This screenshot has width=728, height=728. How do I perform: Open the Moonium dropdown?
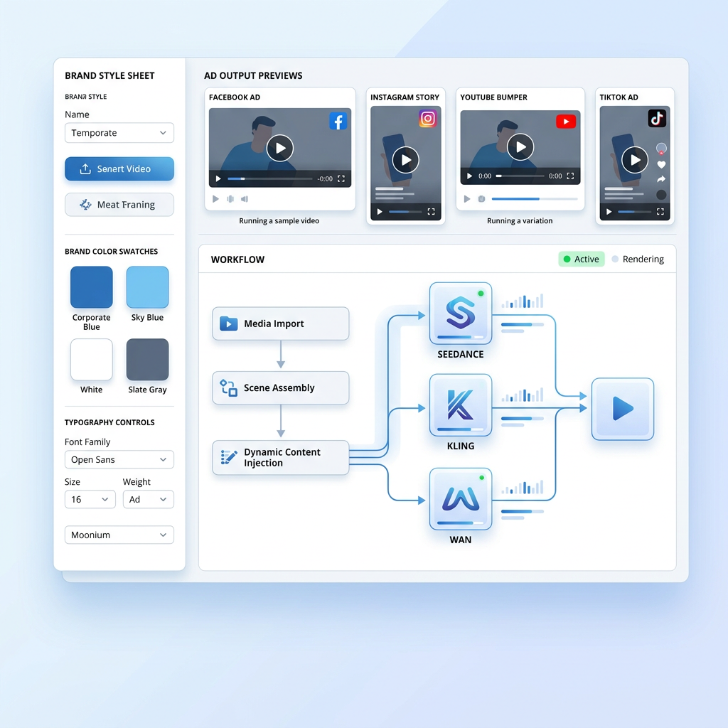119,535
